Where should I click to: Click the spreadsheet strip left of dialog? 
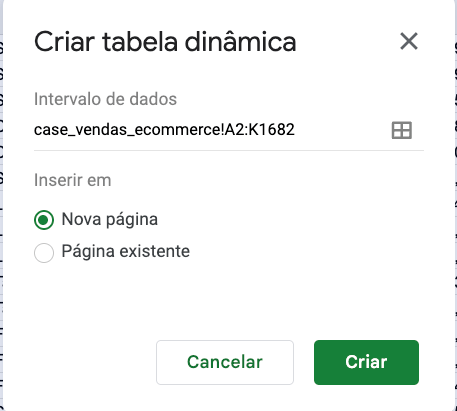[x=1, y=205]
